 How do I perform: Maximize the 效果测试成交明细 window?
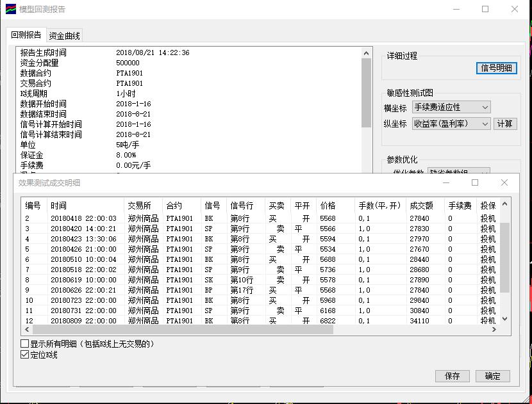475,182
